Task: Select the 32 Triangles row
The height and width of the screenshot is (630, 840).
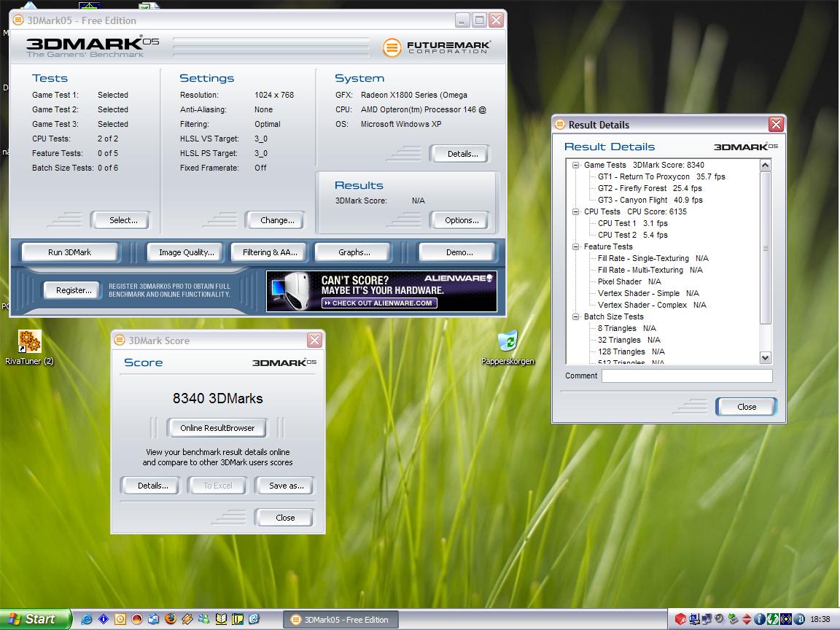Action: [629, 341]
